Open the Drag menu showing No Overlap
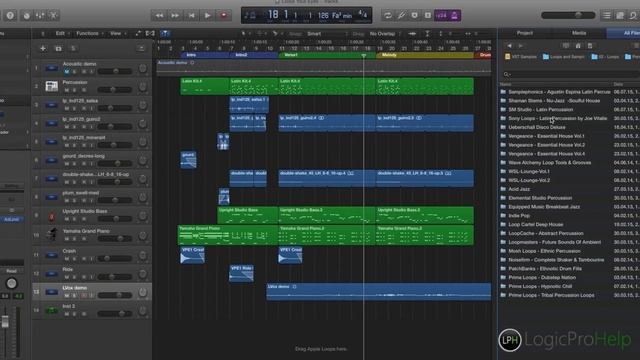The width and height of the screenshot is (640, 360). coord(384,34)
